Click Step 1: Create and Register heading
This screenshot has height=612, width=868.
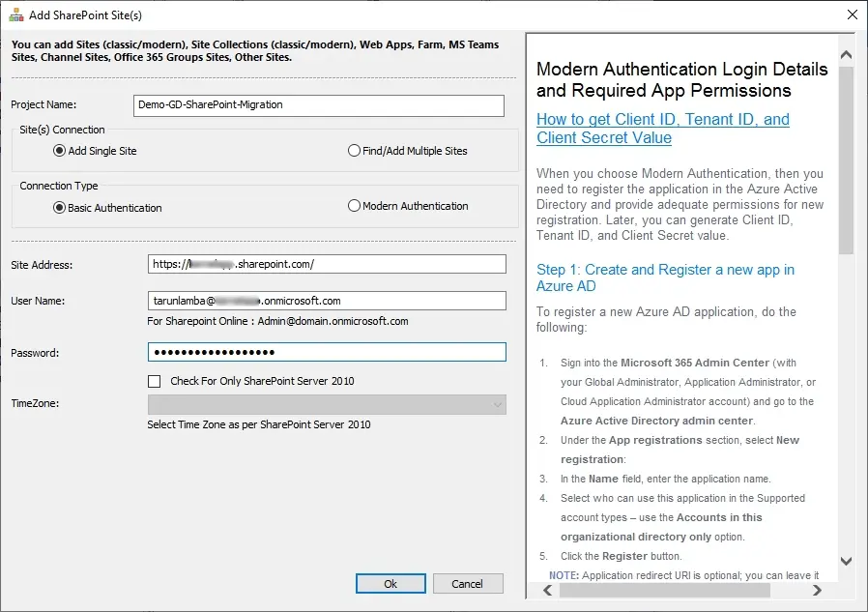pos(665,277)
